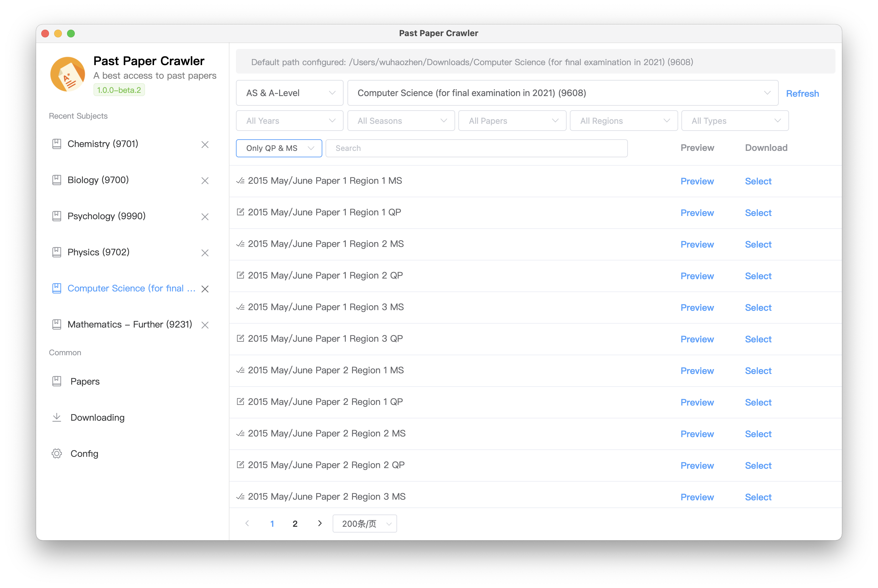The image size is (878, 588).
Task: Click search input field
Action: 469,148
